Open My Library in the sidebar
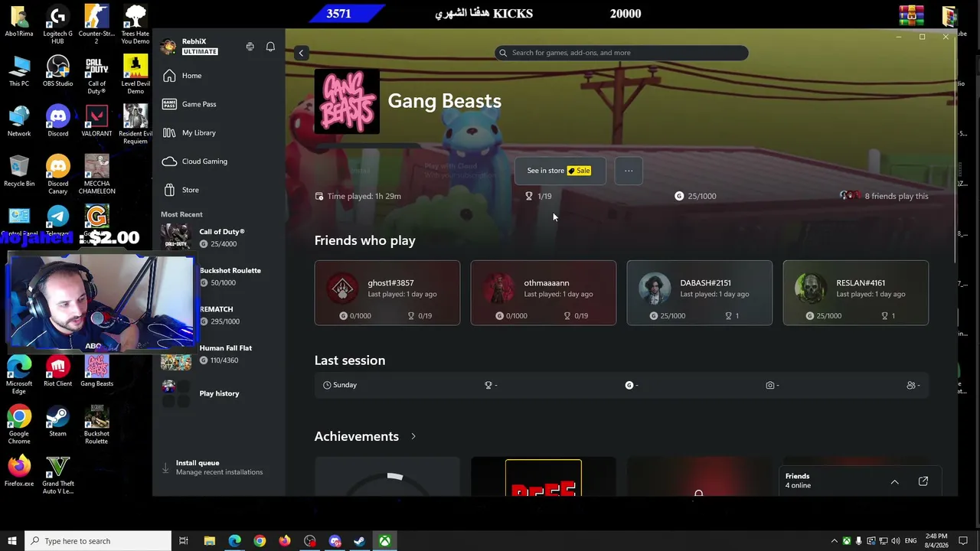Image resolution: width=980 pixels, height=551 pixels. click(x=218, y=132)
